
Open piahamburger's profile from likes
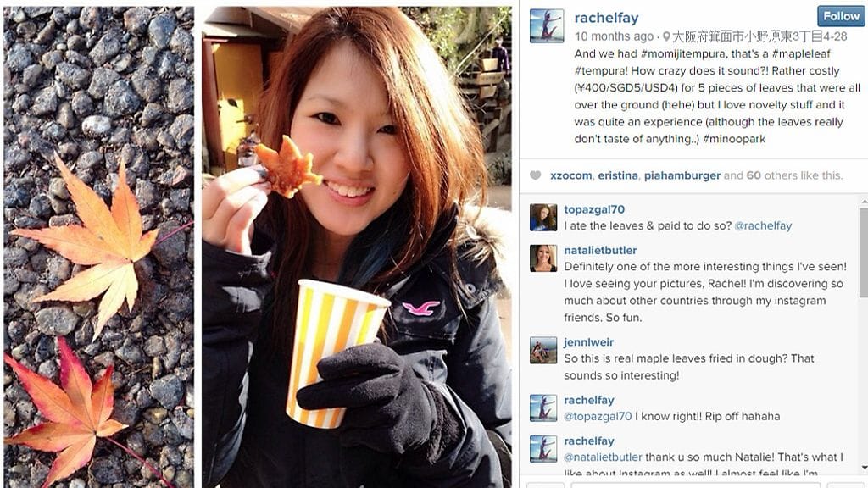(x=682, y=175)
